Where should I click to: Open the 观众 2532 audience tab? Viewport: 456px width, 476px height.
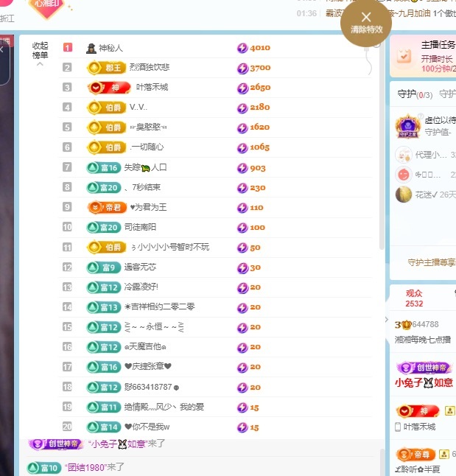pyautogui.click(x=414, y=298)
